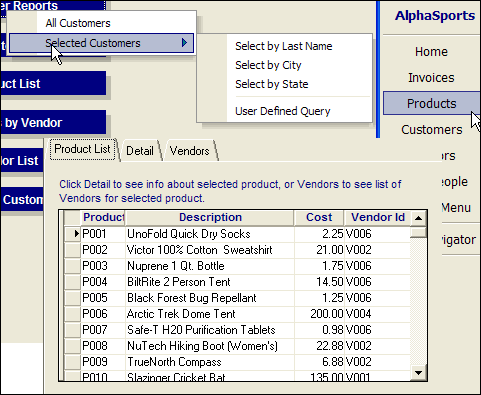The width and height of the screenshot is (481, 395).
Task: Switch to the Product List tab
Action: (x=82, y=149)
